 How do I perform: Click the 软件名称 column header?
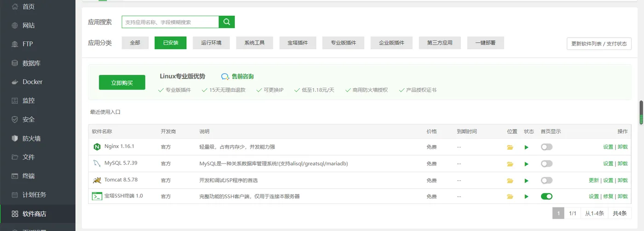click(102, 131)
